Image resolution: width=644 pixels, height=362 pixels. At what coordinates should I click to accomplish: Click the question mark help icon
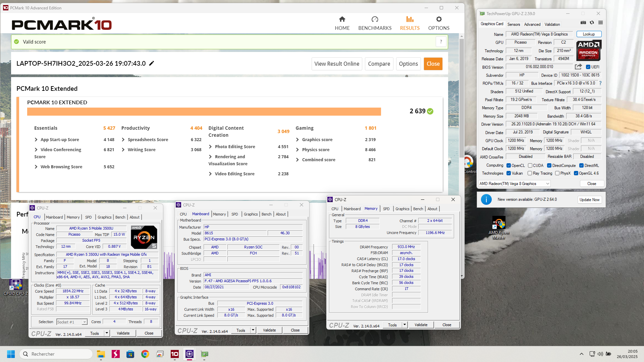point(441,42)
